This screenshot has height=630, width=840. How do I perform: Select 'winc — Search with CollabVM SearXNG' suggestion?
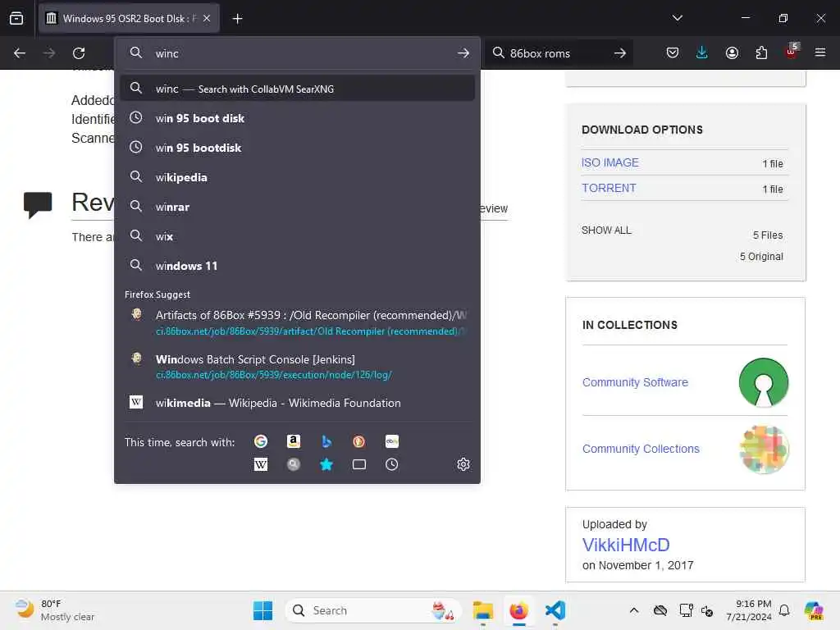[x=297, y=89]
